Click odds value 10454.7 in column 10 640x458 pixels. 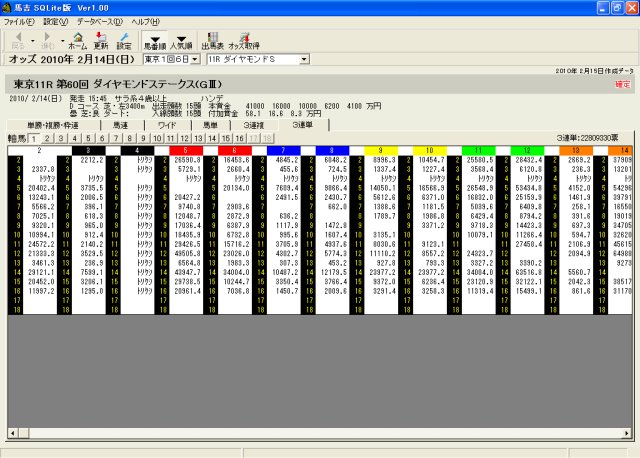coord(431,160)
